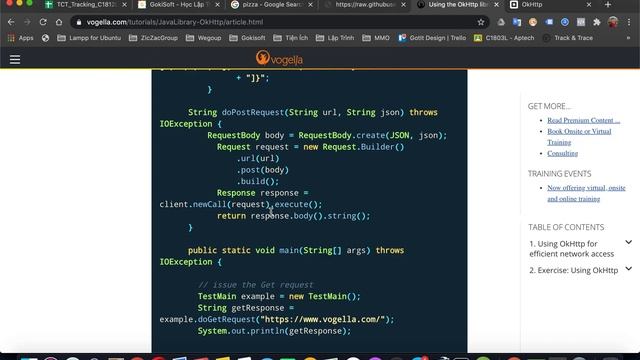Click the lock site info icon

pyautogui.click(x=79, y=22)
